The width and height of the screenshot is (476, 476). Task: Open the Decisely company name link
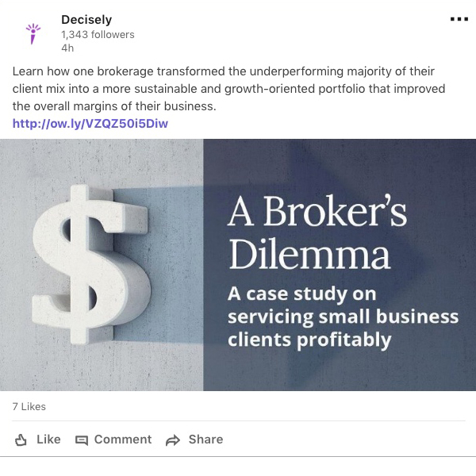tap(86, 20)
